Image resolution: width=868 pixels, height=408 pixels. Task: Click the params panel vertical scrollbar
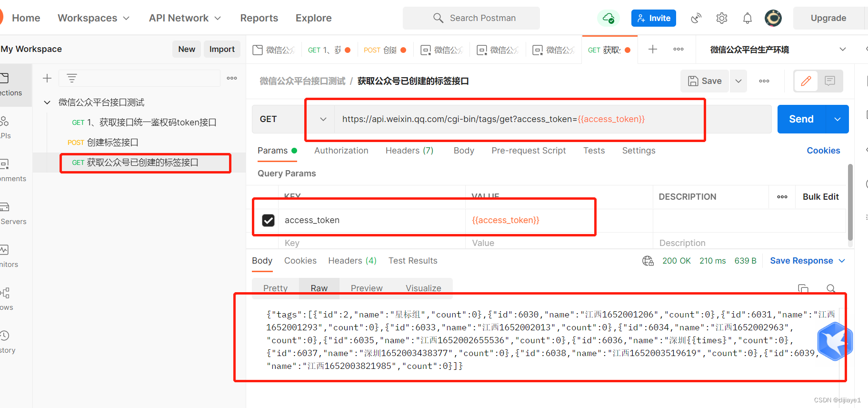point(850,202)
